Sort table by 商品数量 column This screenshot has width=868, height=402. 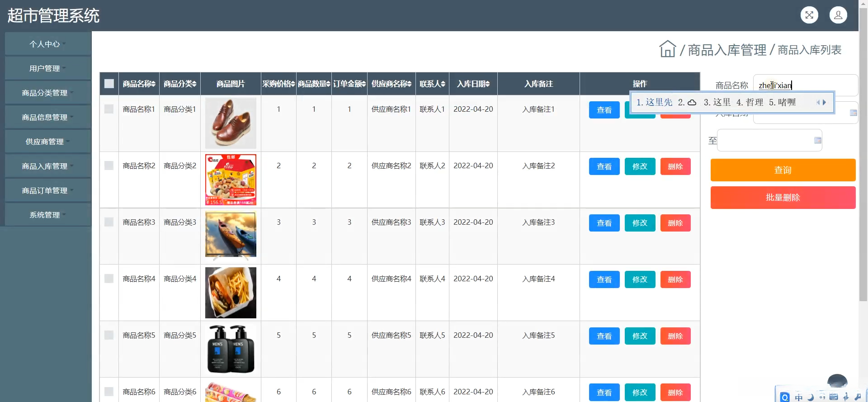point(314,84)
